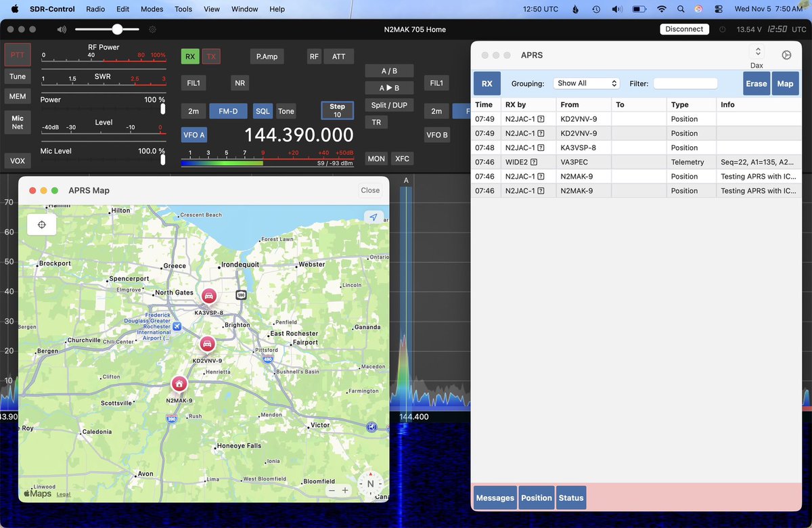
Task: Click the APRS Position button
Action: tap(537, 498)
